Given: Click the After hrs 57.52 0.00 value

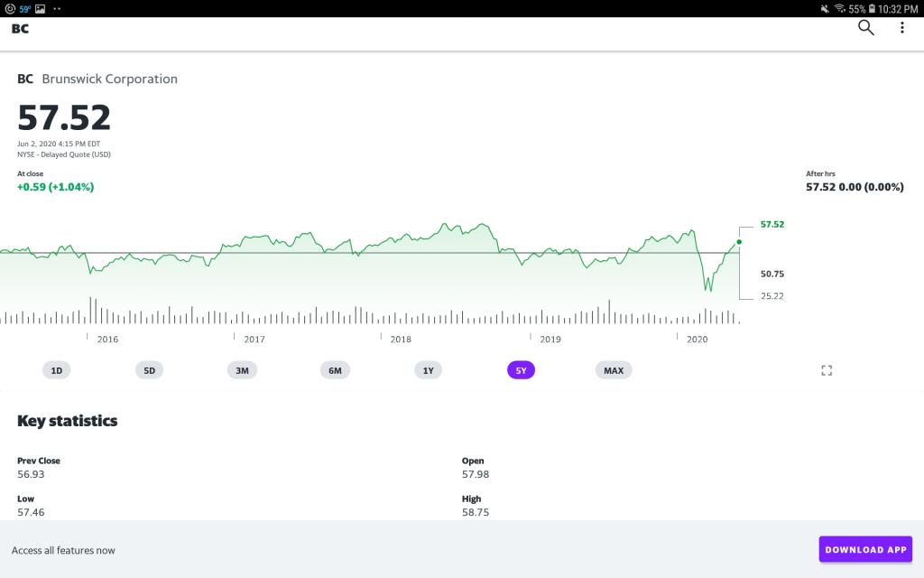Looking at the screenshot, I should click(855, 187).
